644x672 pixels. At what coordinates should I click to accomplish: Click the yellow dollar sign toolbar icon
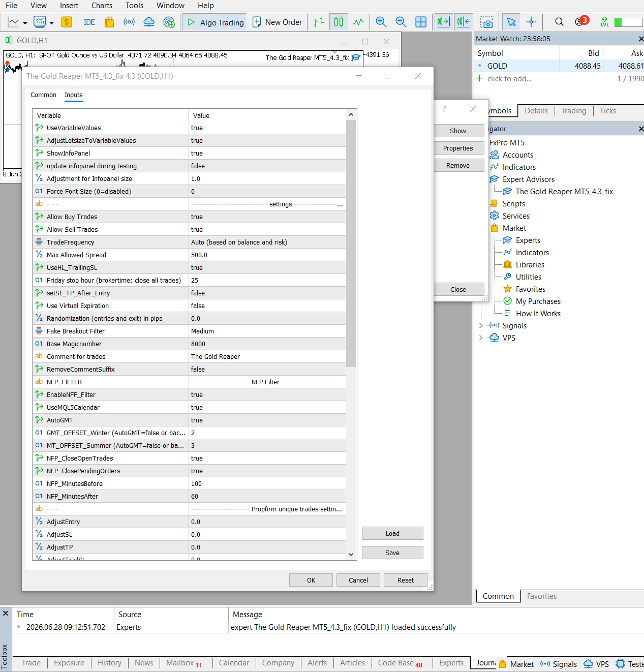pyautogui.click(x=67, y=22)
